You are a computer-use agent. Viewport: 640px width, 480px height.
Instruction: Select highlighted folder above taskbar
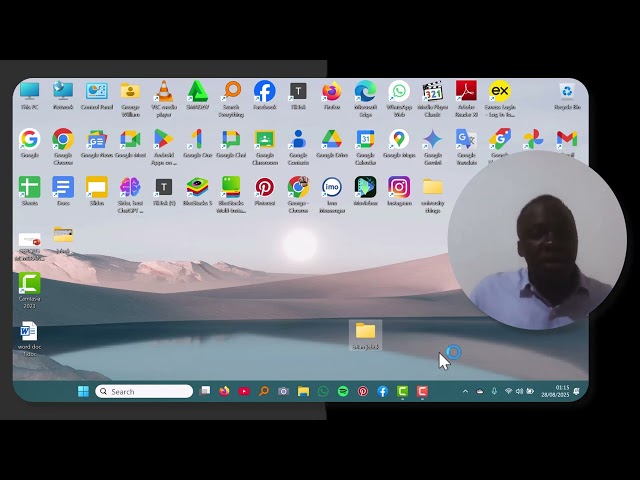pyautogui.click(x=365, y=336)
